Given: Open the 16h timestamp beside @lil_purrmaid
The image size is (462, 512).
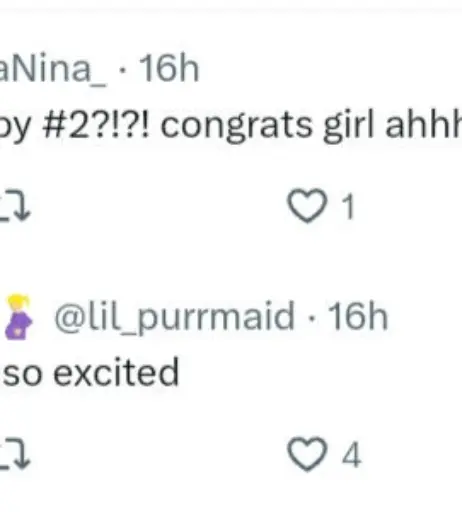Looking at the screenshot, I should click(358, 316).
